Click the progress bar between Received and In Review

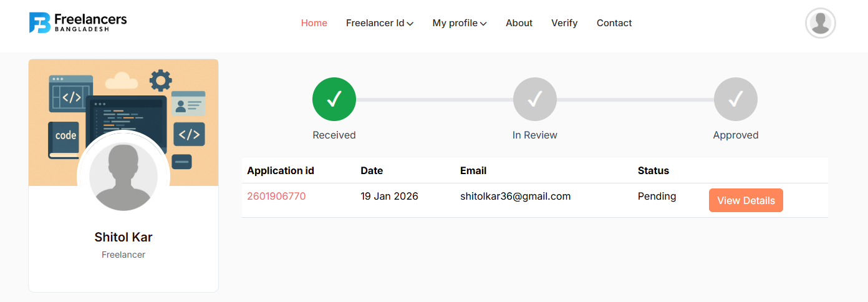[x=434, y=100]
